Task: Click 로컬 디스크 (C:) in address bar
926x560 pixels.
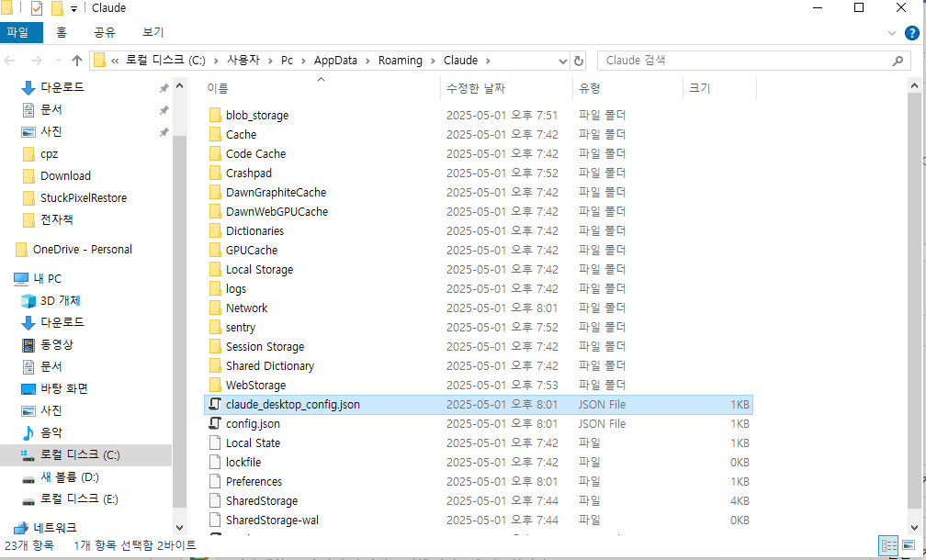Action: (166, 61)
